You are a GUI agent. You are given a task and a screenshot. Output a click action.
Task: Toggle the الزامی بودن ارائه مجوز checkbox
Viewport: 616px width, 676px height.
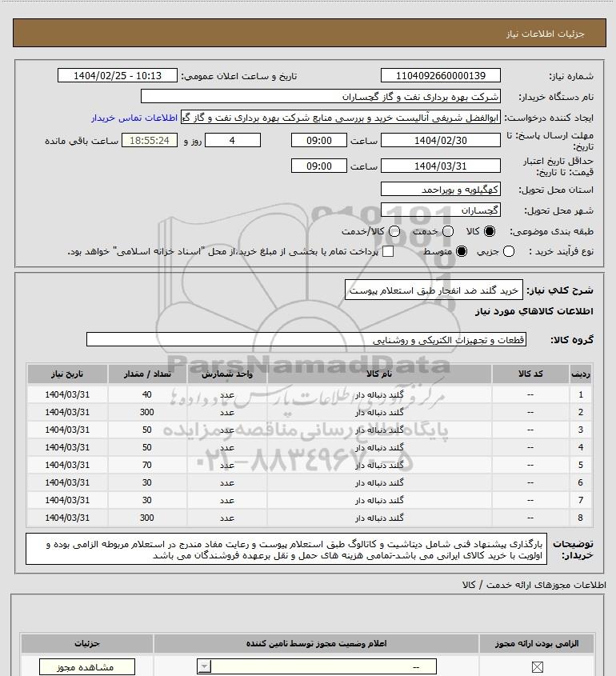(x=537, y=667)
